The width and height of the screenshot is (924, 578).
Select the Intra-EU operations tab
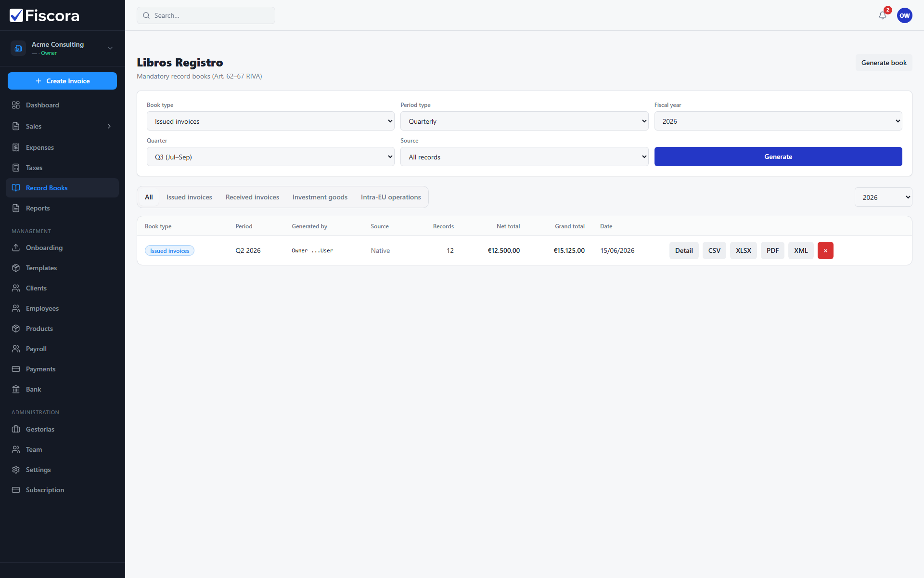(x=391, y=197)
